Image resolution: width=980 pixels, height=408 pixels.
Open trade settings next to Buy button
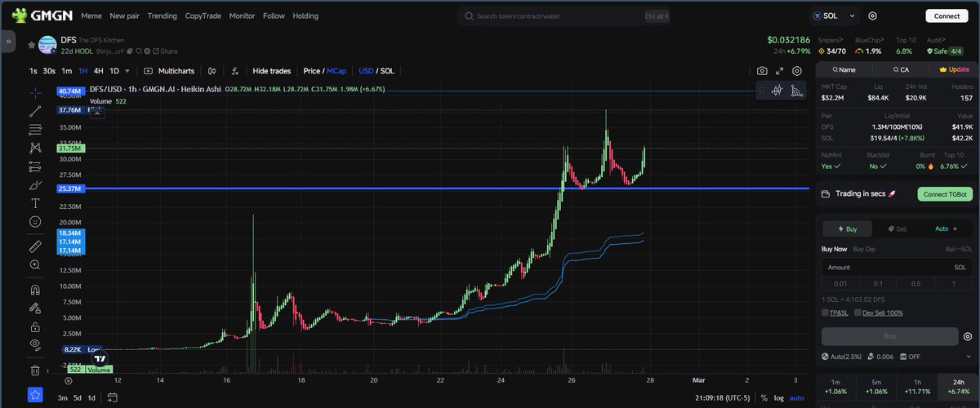click(968, 336)
